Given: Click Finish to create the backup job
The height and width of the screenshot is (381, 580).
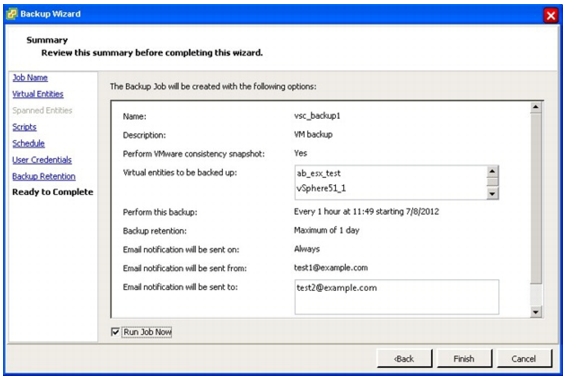Looking at the screenshot, I should (x=464, y=358).
